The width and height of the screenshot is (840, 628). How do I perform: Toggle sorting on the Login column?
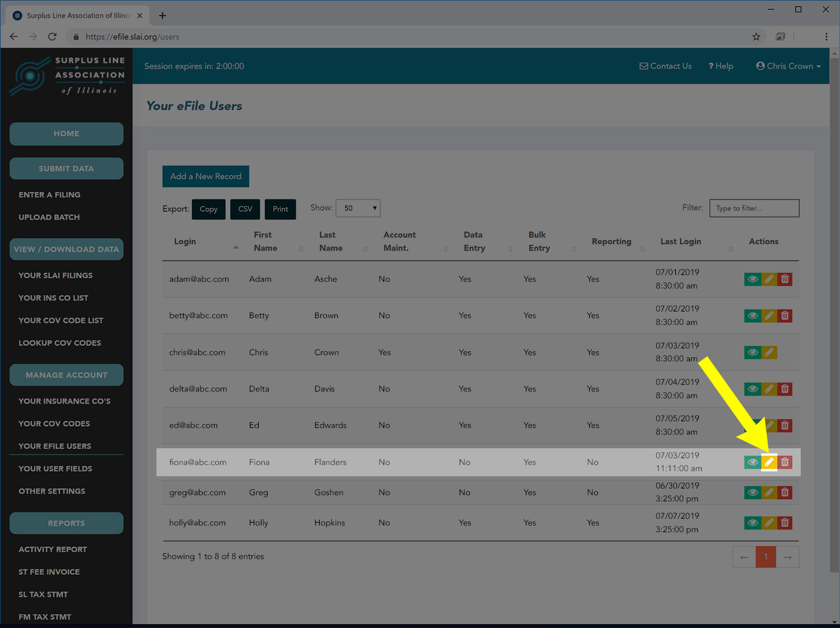tap(185, 241)
